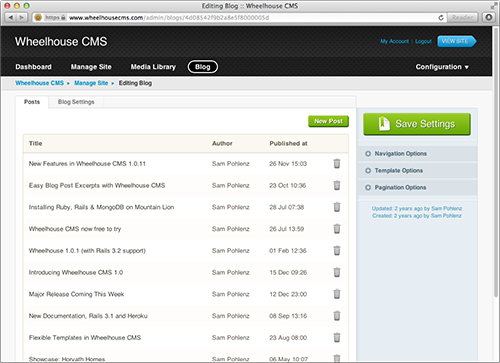Open post "Flexible Templates in Wheelhouse CMS"
The width and height of the screenshot is (500, 363).
[x=85, y=338]
